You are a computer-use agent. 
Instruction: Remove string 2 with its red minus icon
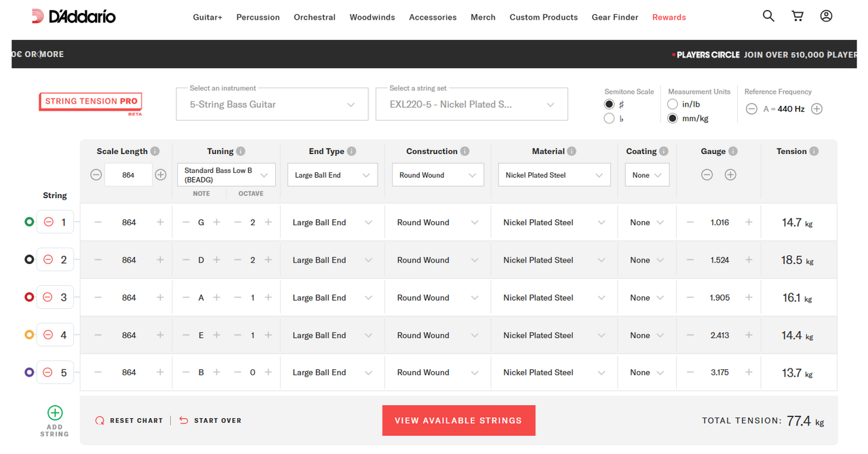[48, 259]
